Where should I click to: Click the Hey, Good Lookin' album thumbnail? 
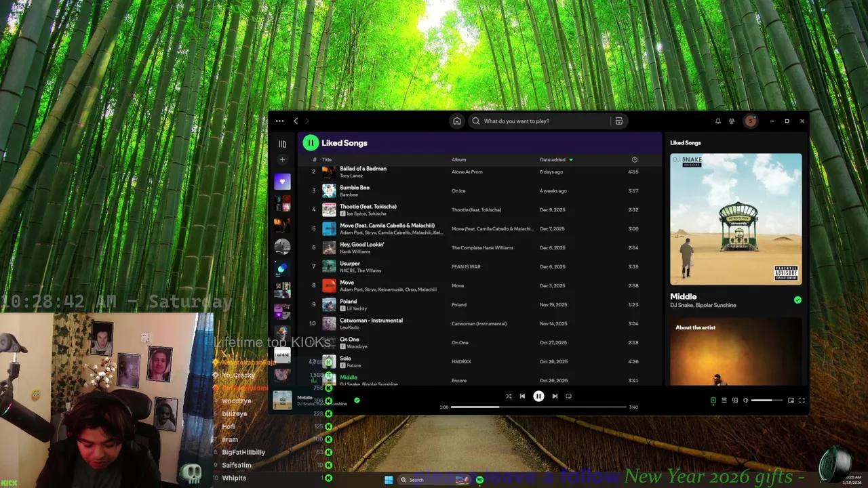[x=329, y=248]
